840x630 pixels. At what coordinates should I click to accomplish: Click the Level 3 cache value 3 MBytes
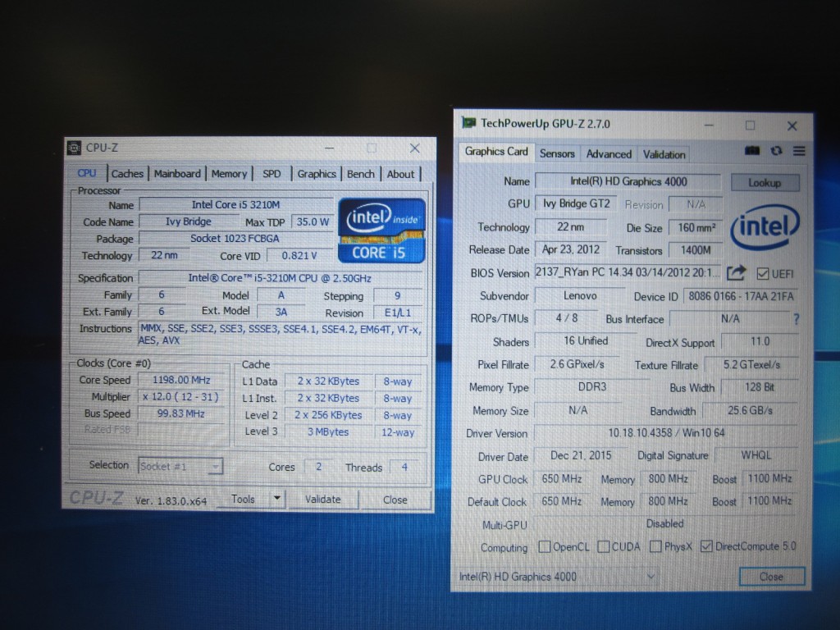coord(328,431)
